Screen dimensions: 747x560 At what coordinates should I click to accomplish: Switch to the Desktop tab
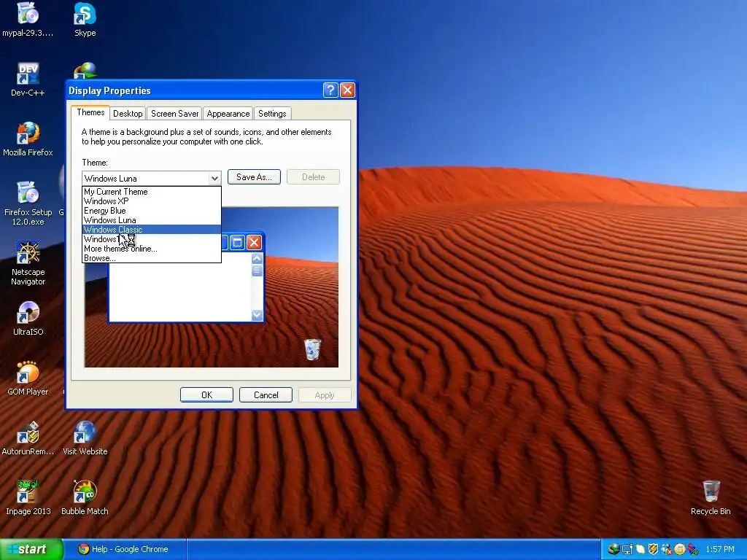click(x=128, y=114)
